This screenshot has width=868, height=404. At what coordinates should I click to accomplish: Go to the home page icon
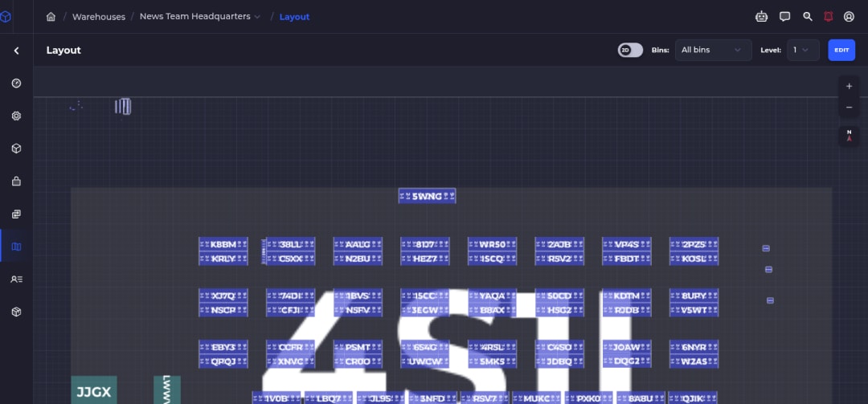(x=51, y=17)
